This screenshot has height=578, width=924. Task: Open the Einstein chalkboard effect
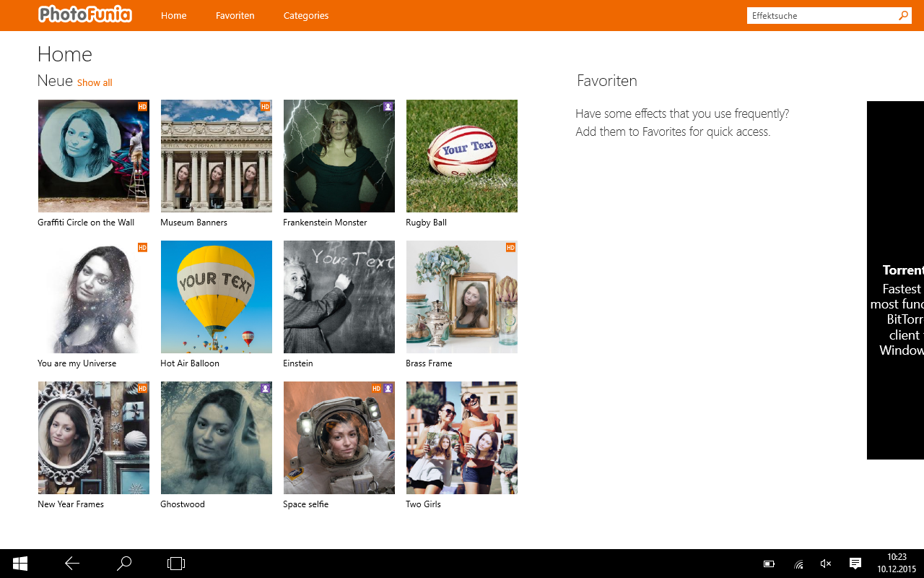click(x=339, y=297)
